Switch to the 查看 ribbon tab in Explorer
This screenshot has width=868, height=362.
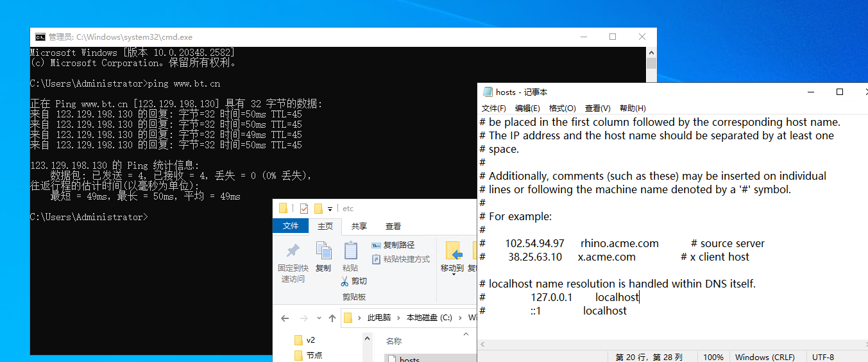393,227
